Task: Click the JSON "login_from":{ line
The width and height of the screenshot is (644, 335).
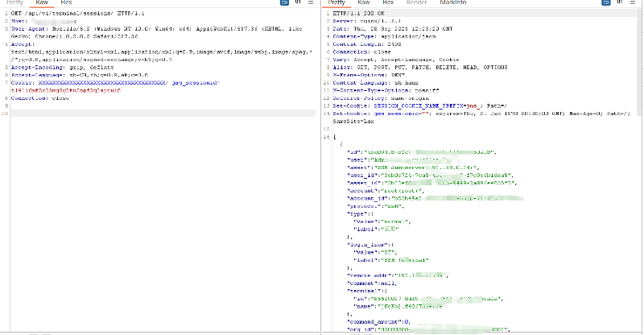Action: click(x=370, y=245)
